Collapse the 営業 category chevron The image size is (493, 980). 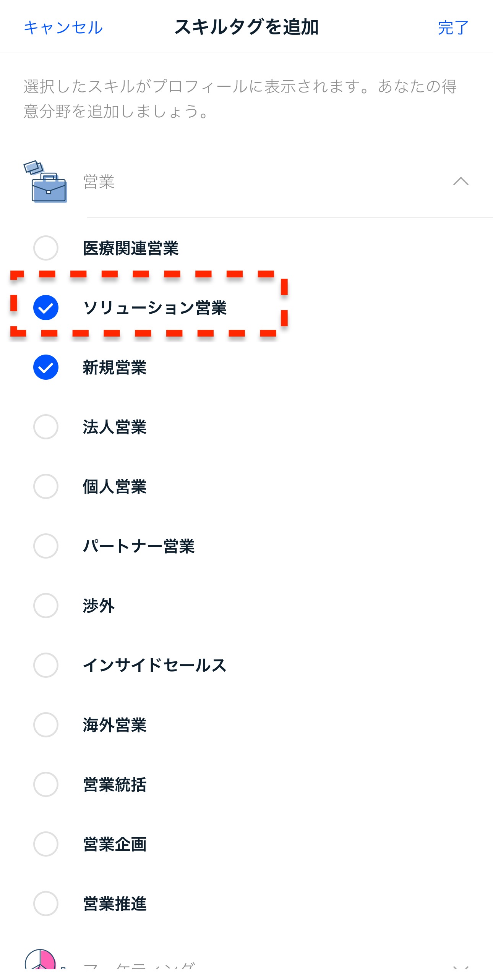pos(461,181)
